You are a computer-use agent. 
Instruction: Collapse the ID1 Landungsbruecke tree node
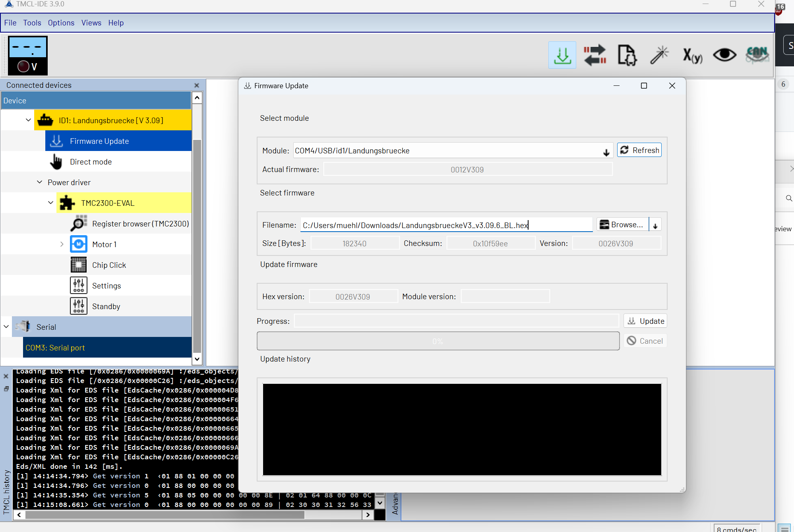28,120
